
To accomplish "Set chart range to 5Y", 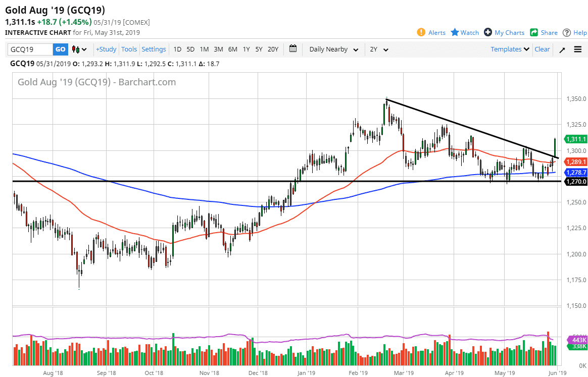I will [x=259, y=49].
